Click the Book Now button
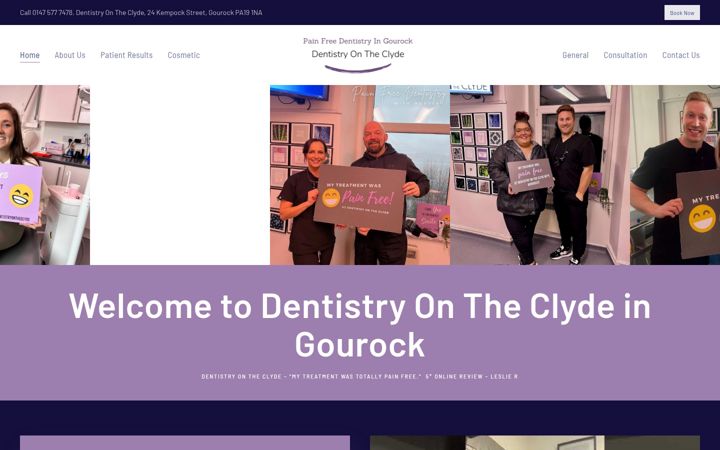720x450 pixels. (x=682, y=13)
